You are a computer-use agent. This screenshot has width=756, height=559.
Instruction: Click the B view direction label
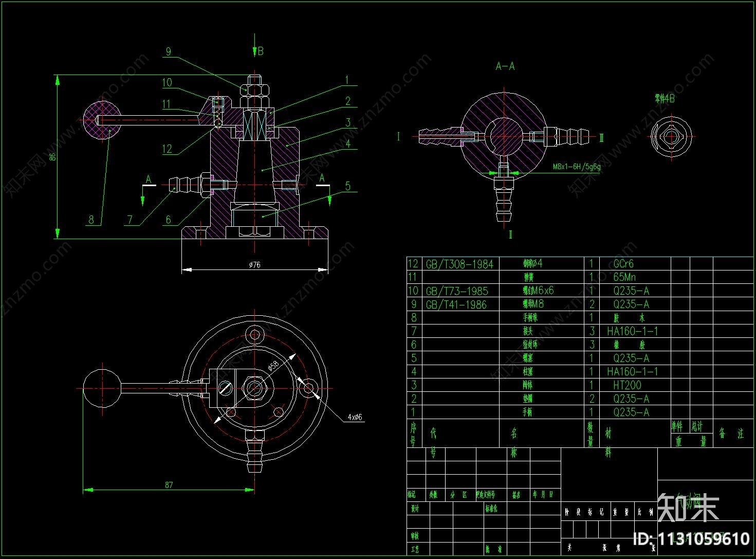(261, 51)
